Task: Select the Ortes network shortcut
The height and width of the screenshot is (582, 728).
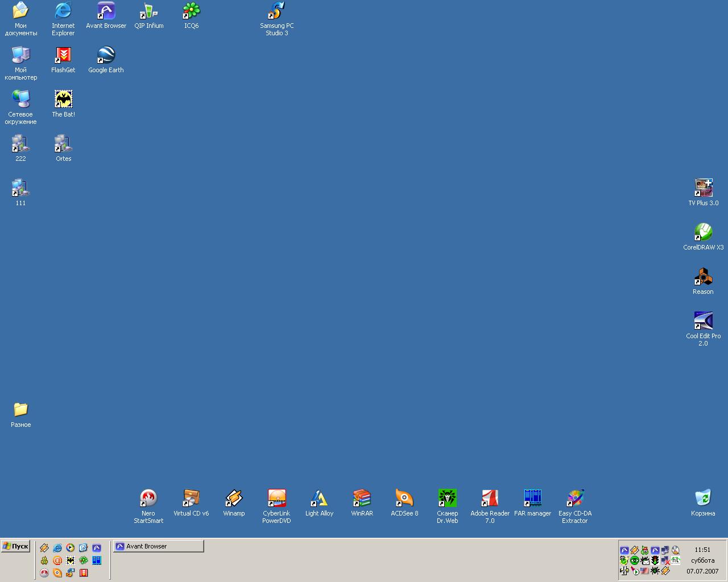Action: [x=63, y=148]
